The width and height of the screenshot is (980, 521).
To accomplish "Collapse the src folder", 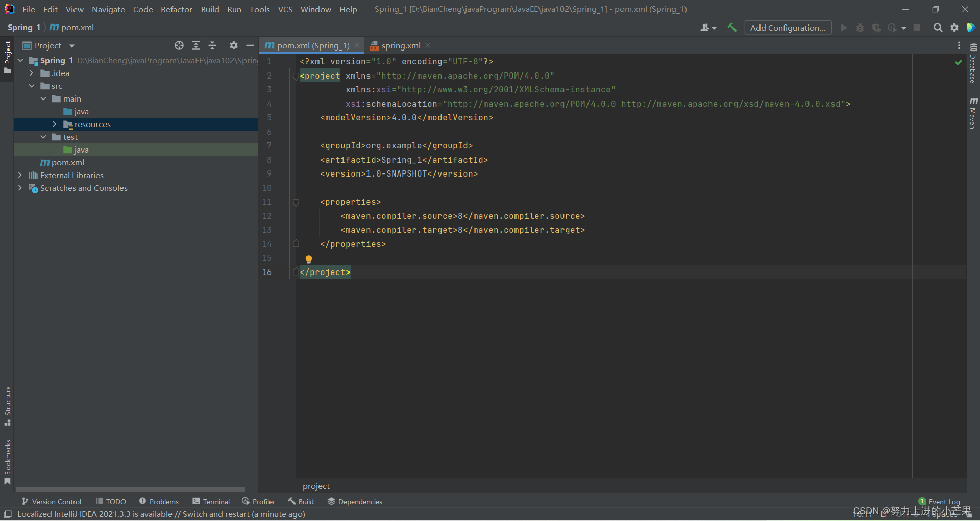I will pyautogui.click(x=32, y=86).
